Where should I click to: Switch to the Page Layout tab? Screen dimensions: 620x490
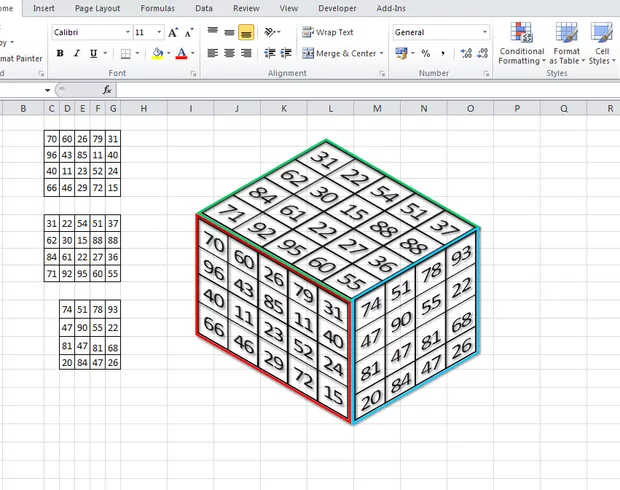pyautogui.click(x=97, y=8)
